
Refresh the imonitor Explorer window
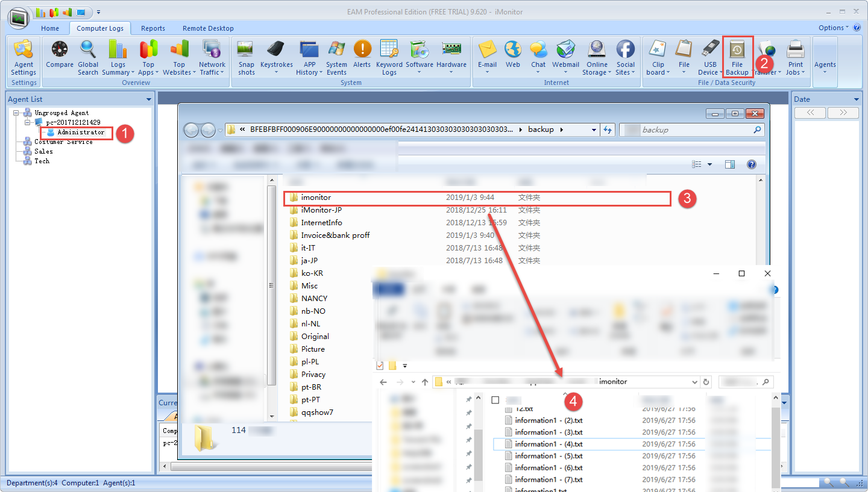(706, 382)
